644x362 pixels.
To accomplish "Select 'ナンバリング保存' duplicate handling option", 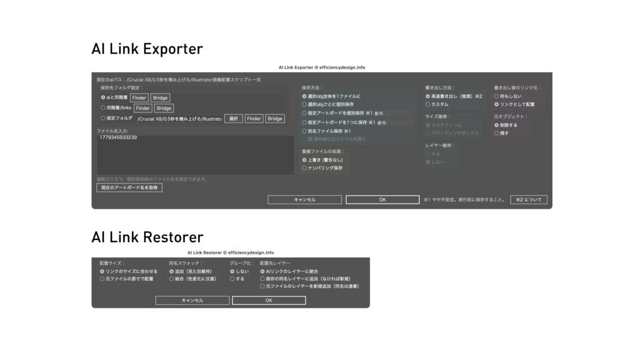I will 304,168.
